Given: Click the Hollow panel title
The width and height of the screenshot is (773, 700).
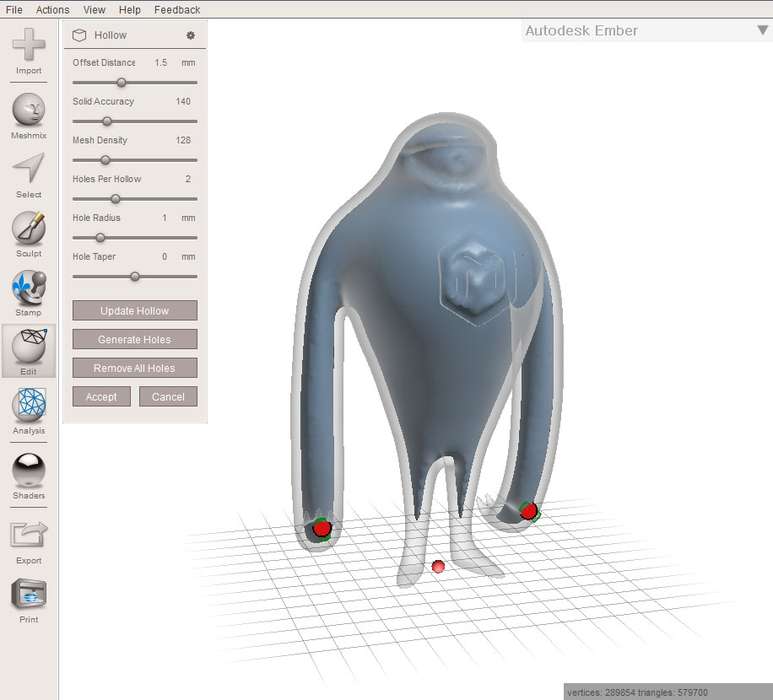Looking at the screenshot, I should tap(111, 35).
